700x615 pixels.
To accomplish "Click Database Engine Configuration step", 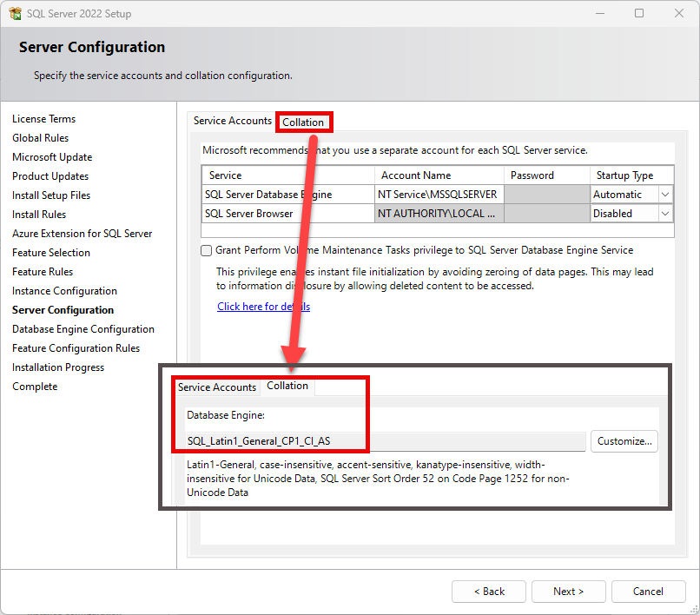I will [x=83, y=329].
